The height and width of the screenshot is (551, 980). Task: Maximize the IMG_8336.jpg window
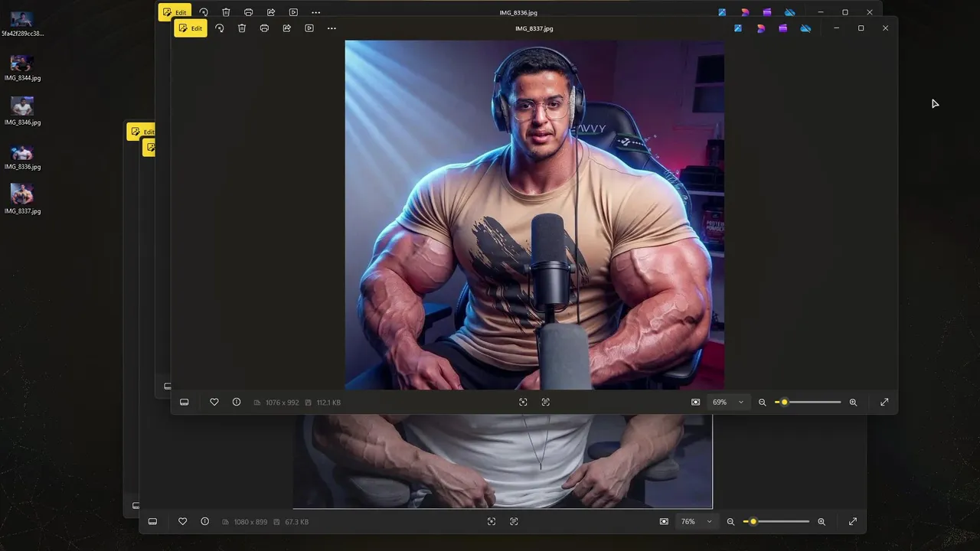pyautogui.click(x=845, y=12)
